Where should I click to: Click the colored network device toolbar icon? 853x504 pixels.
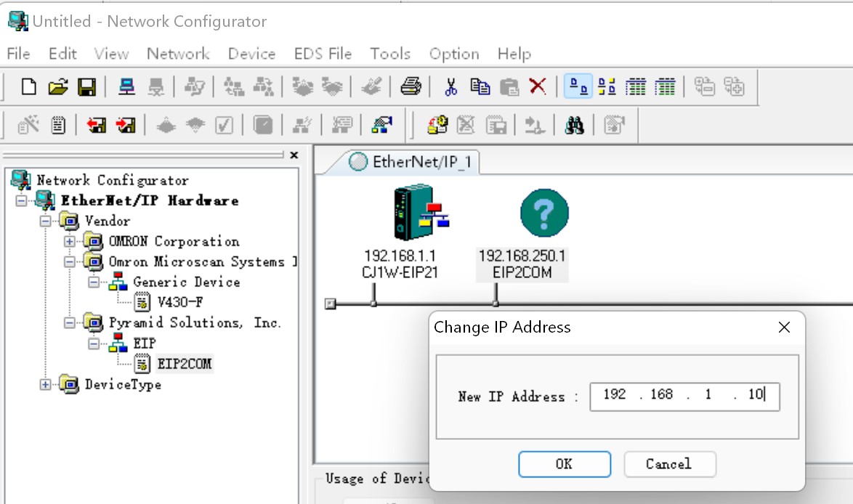(x=381, y=126)
